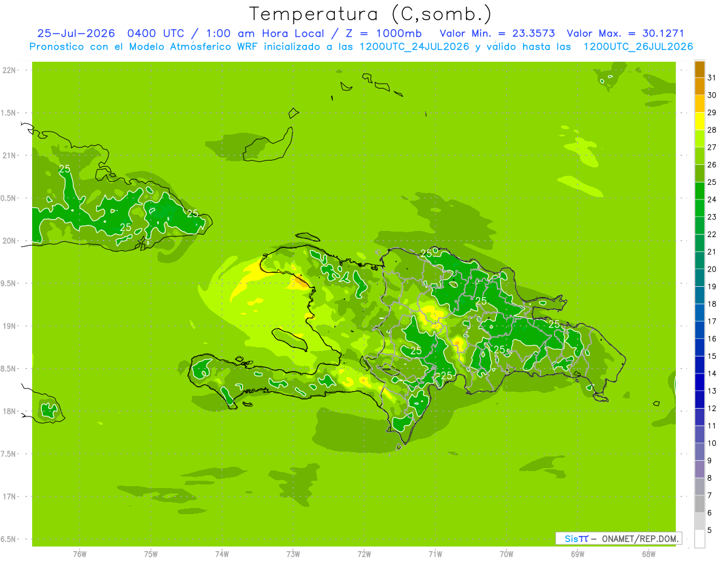The height and width of the screenshot is (562, 728).
Task: Pick the blue swatch between legend values 15 and 16
Action: pos(699,347)
